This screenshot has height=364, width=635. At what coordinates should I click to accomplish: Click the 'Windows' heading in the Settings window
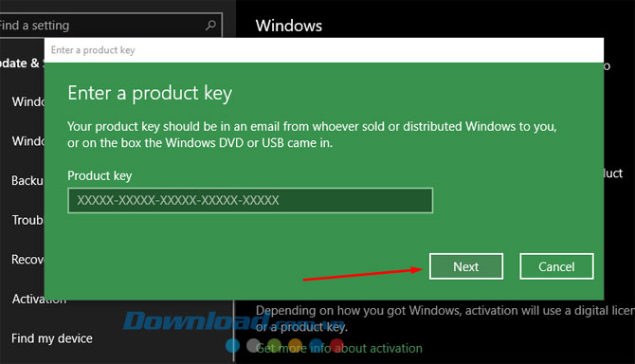click(289, 26)
